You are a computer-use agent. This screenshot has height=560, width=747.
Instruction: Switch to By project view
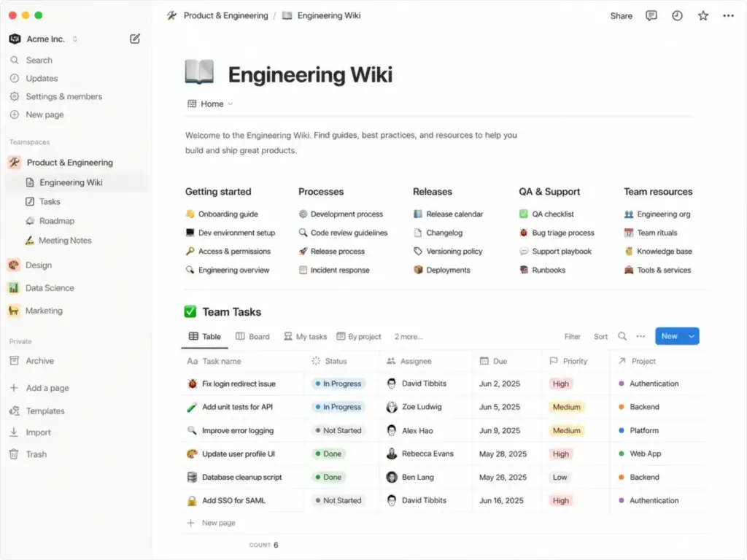click(359, 337)
